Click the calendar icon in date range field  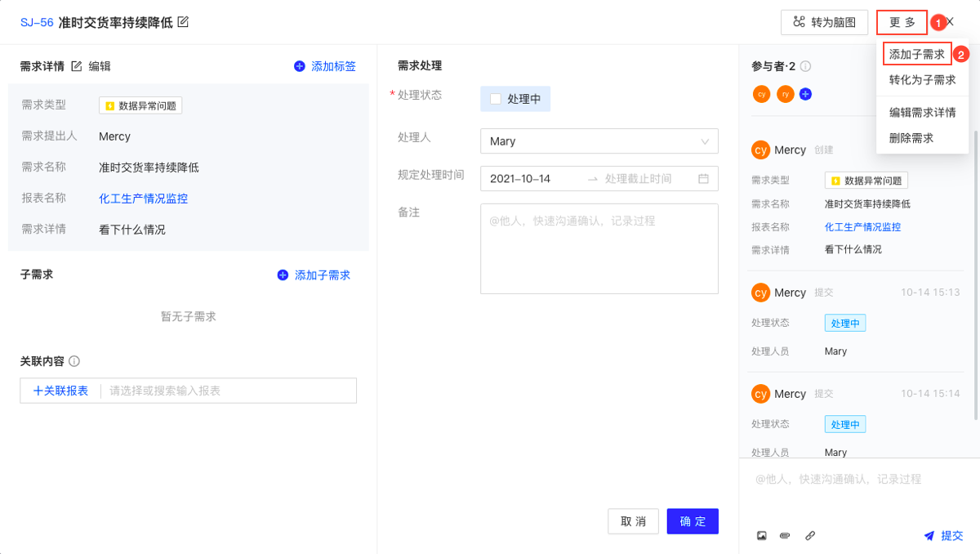703,178
